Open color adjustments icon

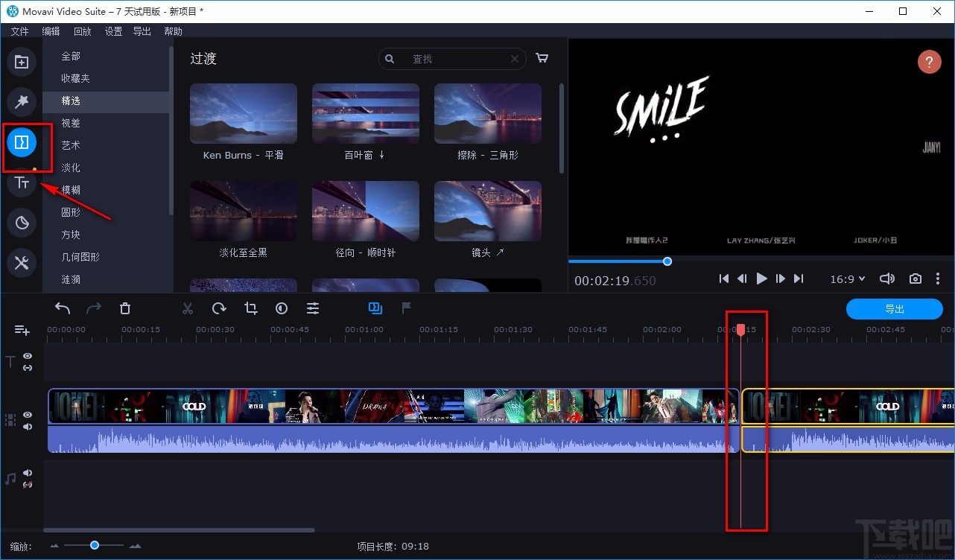coord(282,308)
